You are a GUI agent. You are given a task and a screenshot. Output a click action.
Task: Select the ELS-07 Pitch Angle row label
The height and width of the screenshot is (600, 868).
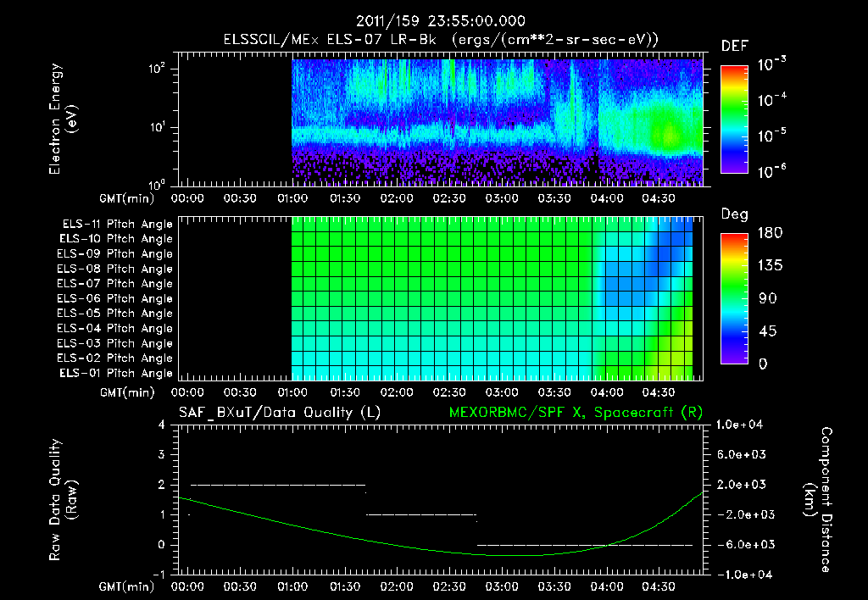click(115, 283)
